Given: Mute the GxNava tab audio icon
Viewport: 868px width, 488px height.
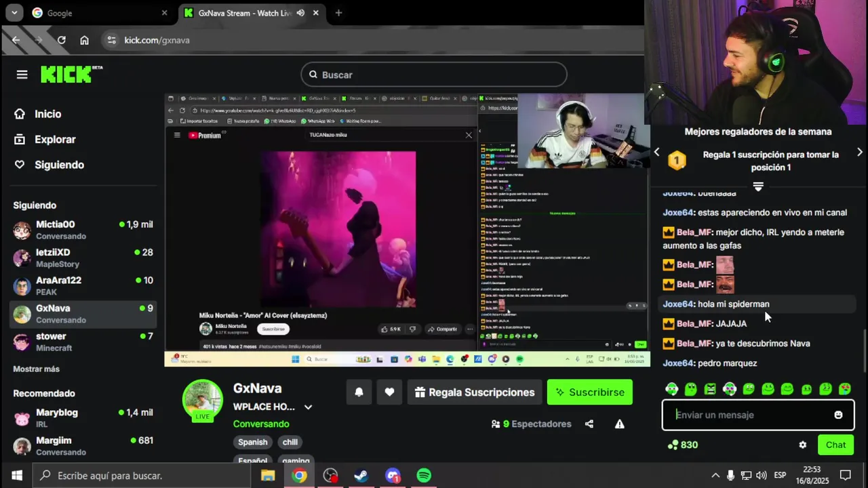Looking at the screenshot, I should pyautogui.click(x=300, y=13).
